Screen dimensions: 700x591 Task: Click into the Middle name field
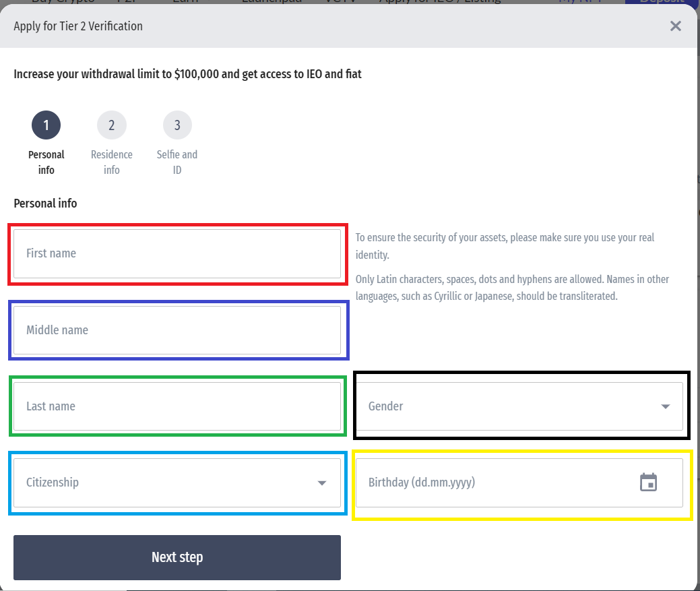click(x=177, y=330)
